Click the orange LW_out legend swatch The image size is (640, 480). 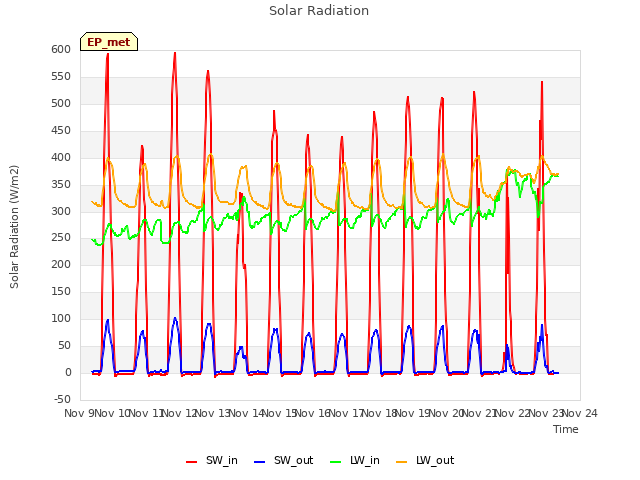(402, 462)
